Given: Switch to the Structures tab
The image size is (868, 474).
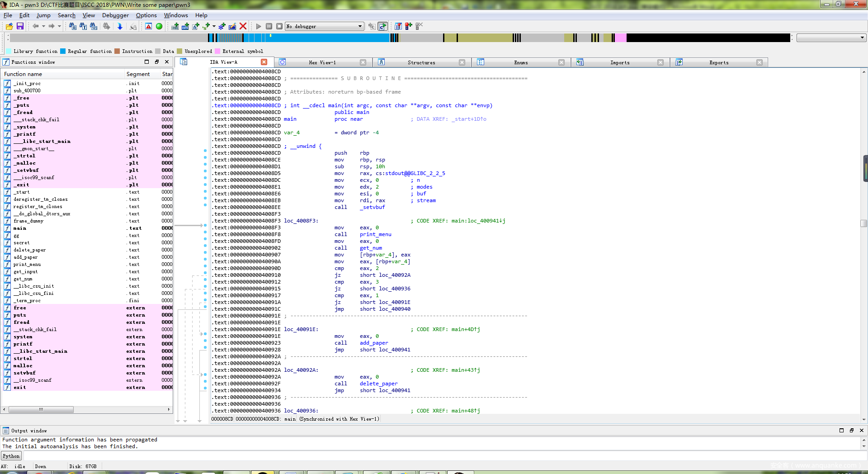Looking at the screenshot, I should 421,62.
